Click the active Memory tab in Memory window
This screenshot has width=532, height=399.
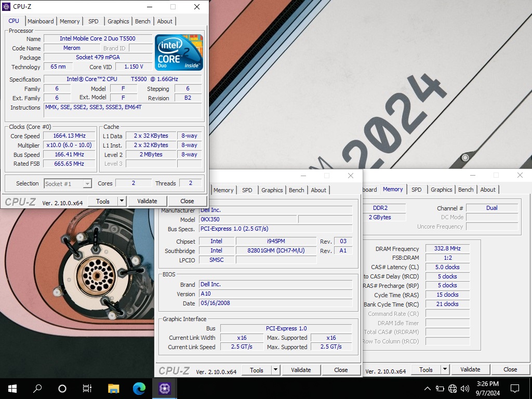(x=393, y=189)
